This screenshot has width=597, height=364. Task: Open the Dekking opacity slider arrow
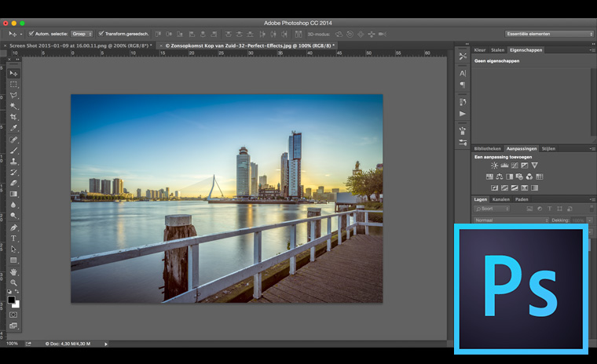coord(590,220)
